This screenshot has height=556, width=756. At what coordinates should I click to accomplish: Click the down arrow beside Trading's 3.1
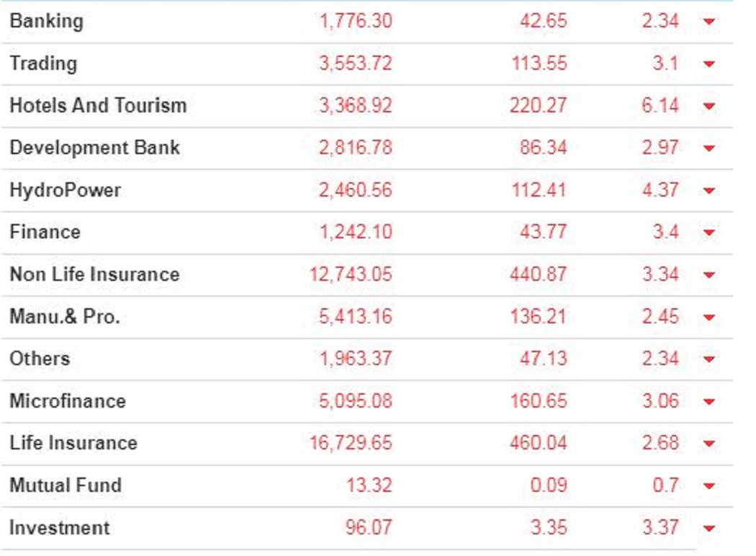pos(709,64)
